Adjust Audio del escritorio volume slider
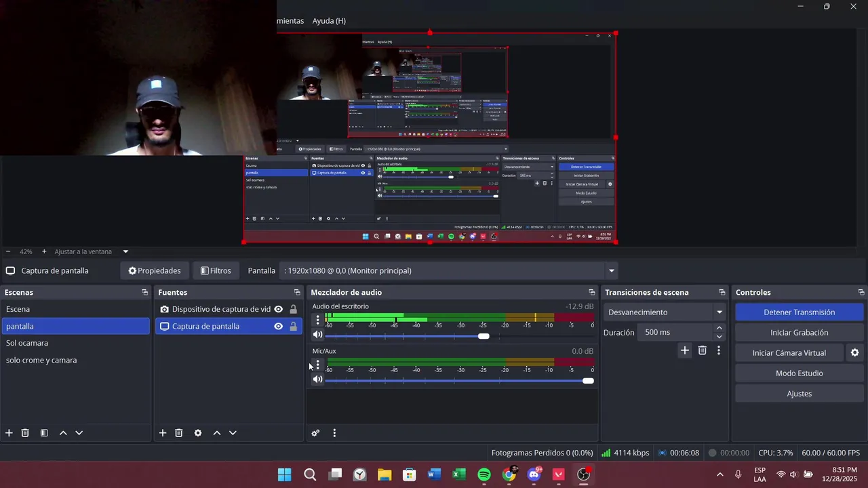Screen dimensions: 868x488 483,335
